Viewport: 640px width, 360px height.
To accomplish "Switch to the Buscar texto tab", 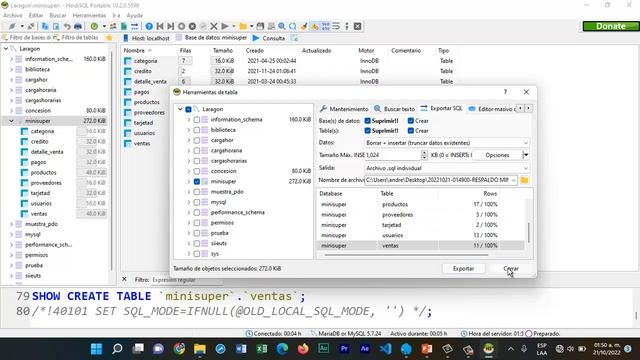I will (394, 109).
